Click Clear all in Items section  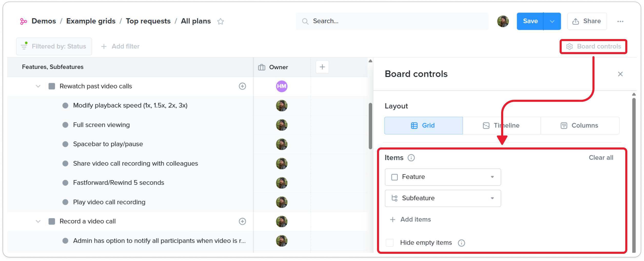[x=601, y=158]
